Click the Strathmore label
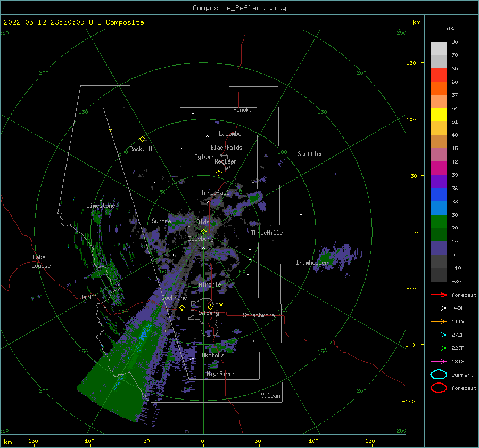Image resolution: width=479 pixels, height=448 pixels. pyautogui.click(x=259, y=315)
